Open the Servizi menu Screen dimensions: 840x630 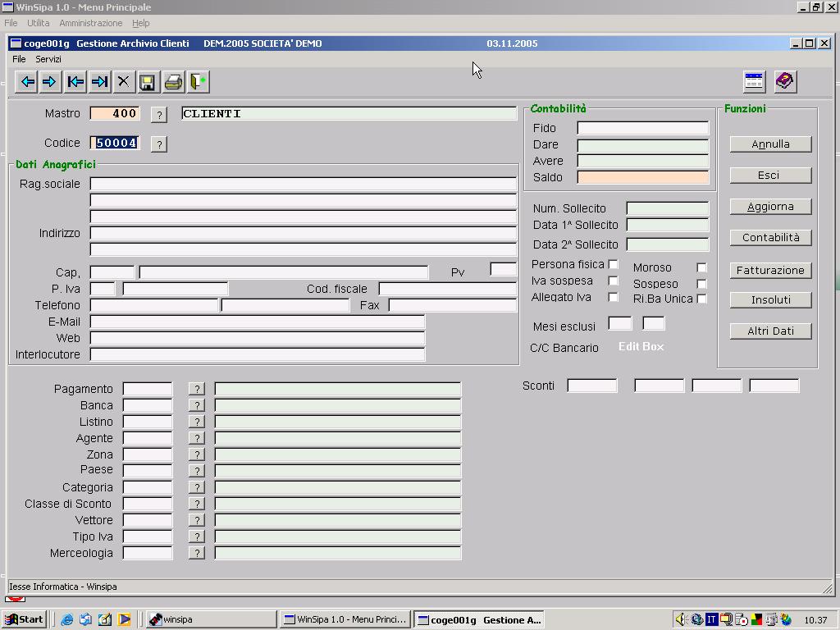tap(48, 59)
